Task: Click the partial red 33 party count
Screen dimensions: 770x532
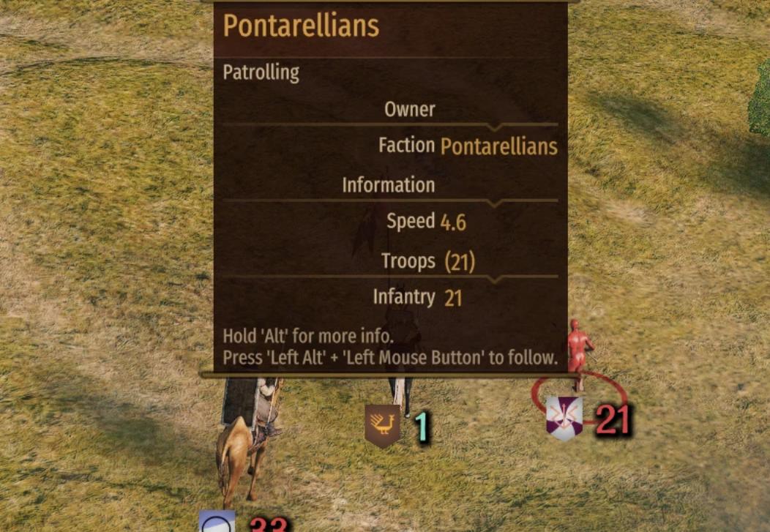Action: click(268, 524)
